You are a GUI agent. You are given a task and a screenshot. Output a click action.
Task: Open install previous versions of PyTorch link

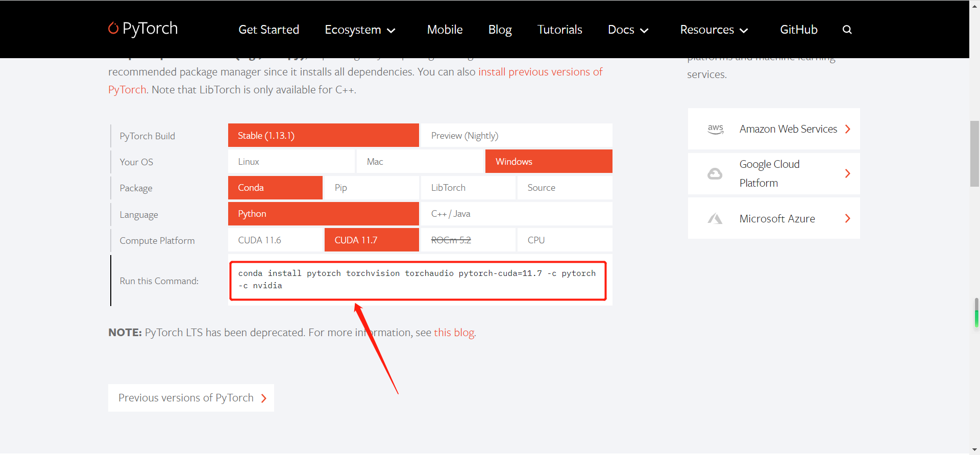[x=540, y=72]
